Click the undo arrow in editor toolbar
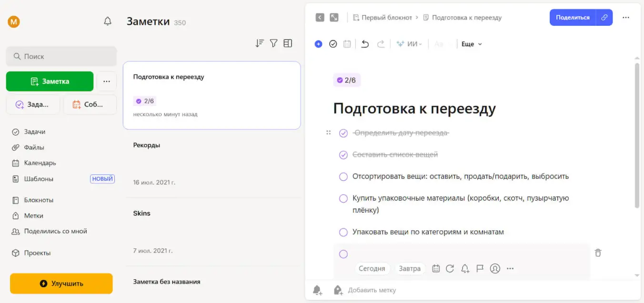Image resolution: width=644 pixels, height=303 pixels. click(x=365, y=44)
